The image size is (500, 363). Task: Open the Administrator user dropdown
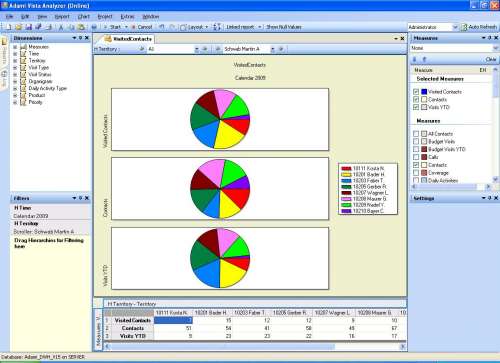pos(455,27)
